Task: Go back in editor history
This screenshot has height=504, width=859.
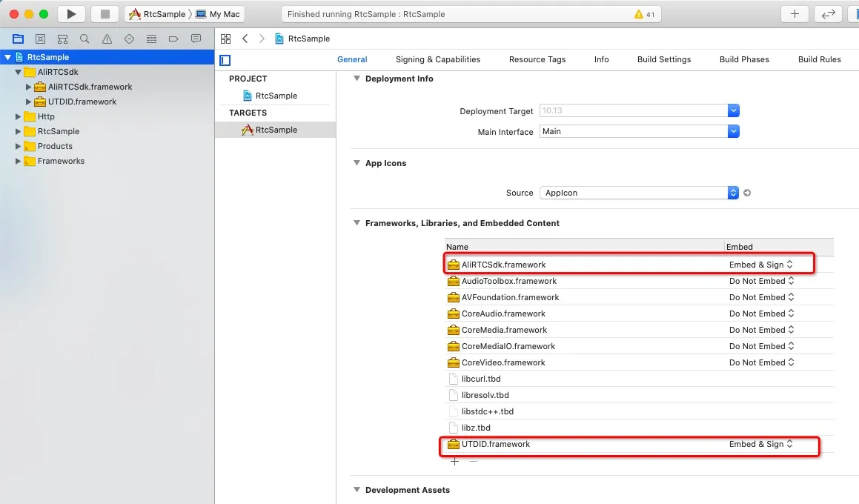Action: click(x=245, y=39)
